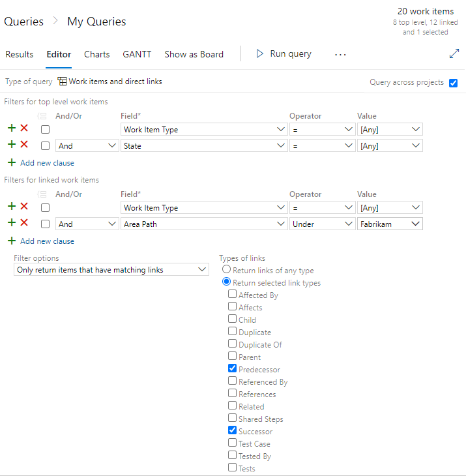Viewport: 466px width, 476px height.
Task: Open the State field dropdown
Action: point(204,146)
